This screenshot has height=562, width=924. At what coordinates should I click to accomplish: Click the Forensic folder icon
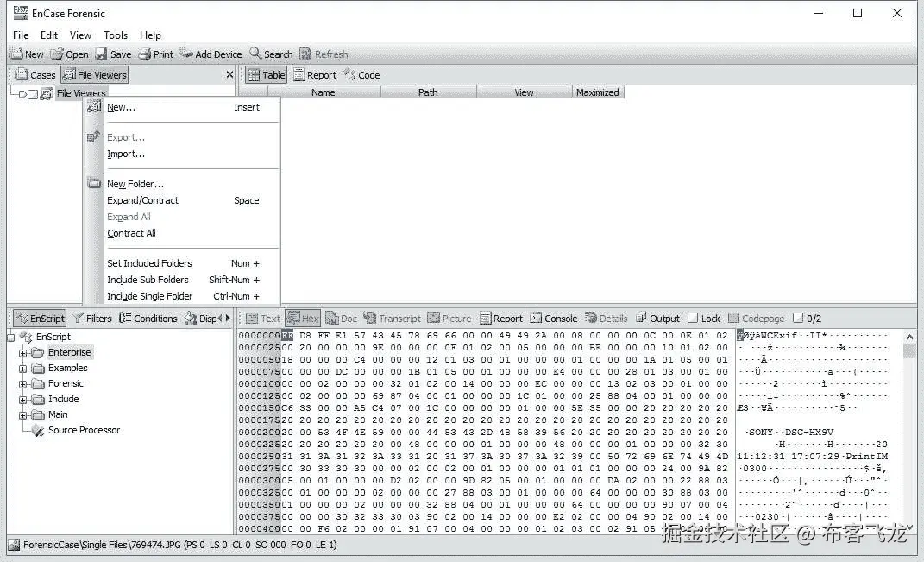38,384
